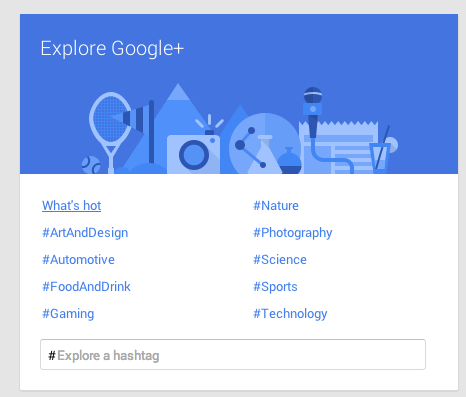Open the #Technology hashtag link
This screenshot has width=466, height=397.
(290, 314)
